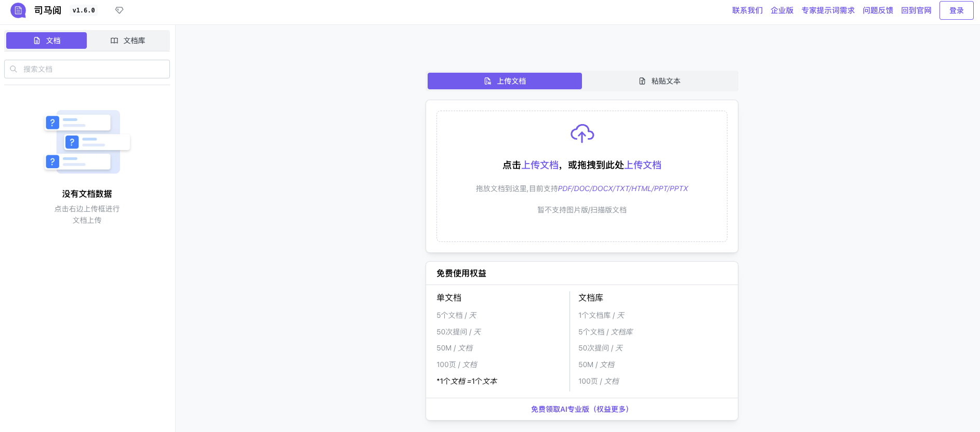Focus the 搜索文档 search field
This screenshot has width=980, height=432.
pos(87,69)
